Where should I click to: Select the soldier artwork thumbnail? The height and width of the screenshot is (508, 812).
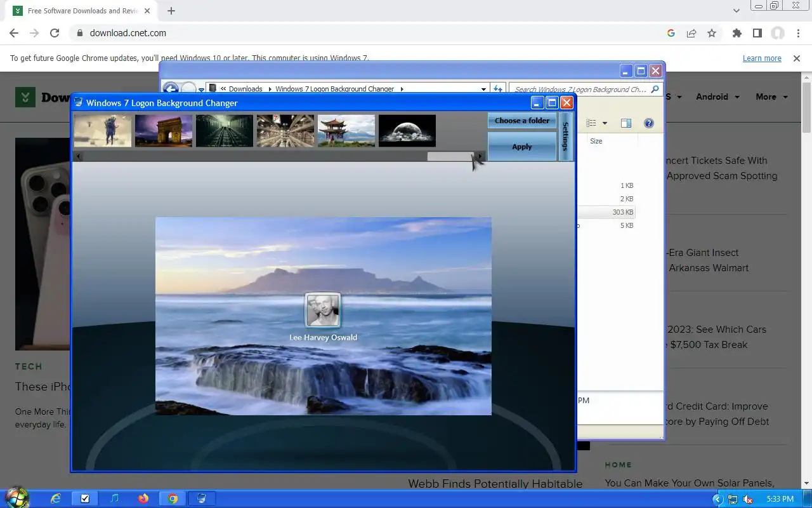pyautogui.click(x=103, y=130)
